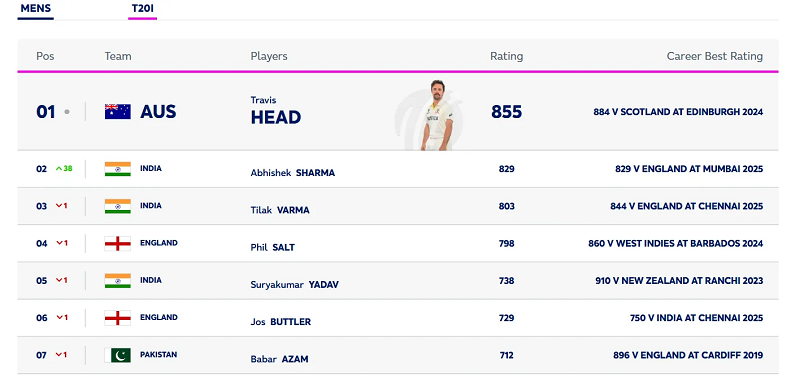Click the Australia flag icon

[x=118, y=112]
